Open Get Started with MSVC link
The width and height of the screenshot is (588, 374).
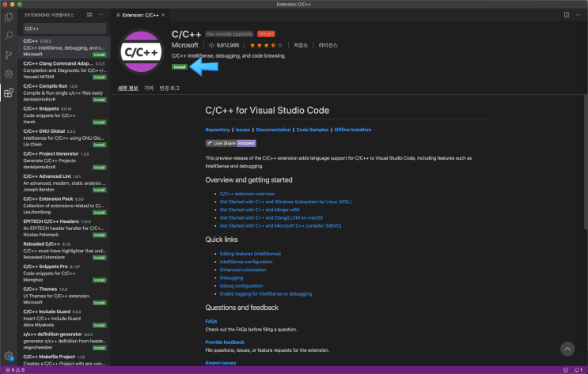(280, 226)
